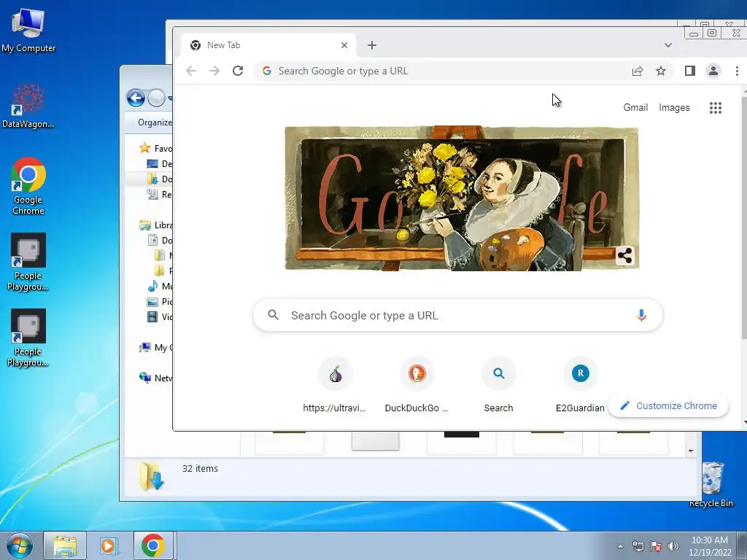
Task: Open the Images link
Action: tap(674, 108)
